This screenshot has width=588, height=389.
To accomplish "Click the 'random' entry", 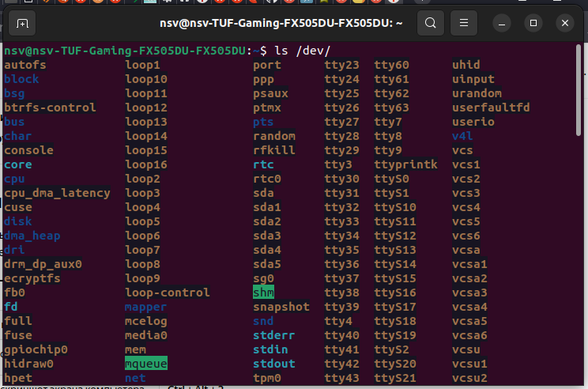I will pos(274,136).
